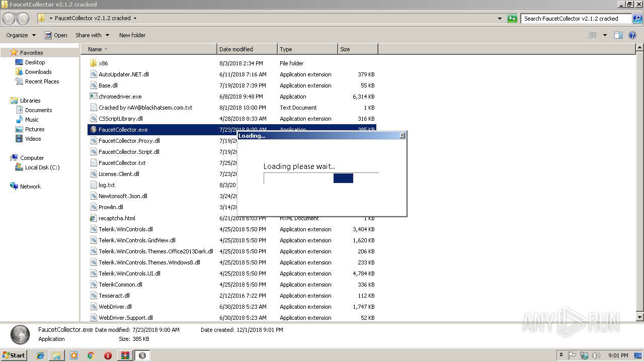Open the Organize dropdown menu
This screenshot has width=644, height=362.
point(21,35)
